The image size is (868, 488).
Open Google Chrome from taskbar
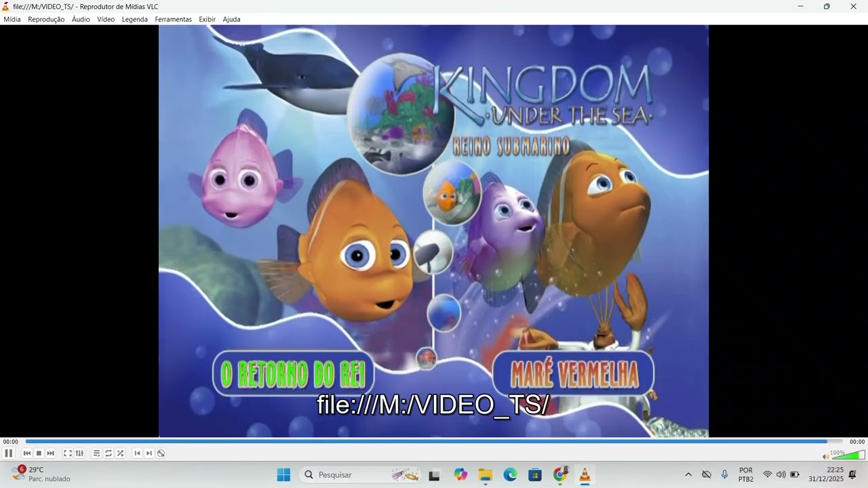tap(560, 474)
